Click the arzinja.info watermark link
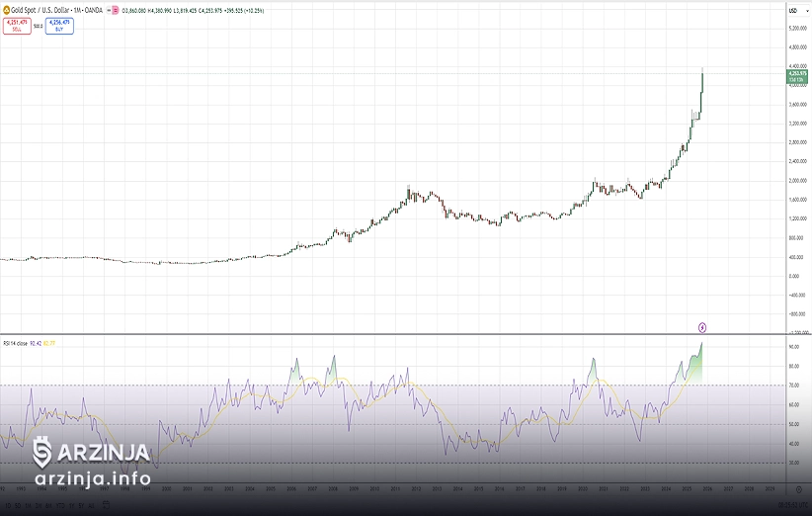Image resolution: width=812 pixels, height=516 pixels. click(x=92, y=477)
